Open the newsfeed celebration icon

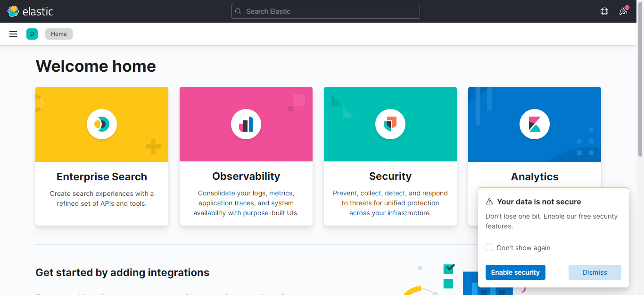(623, 11)
